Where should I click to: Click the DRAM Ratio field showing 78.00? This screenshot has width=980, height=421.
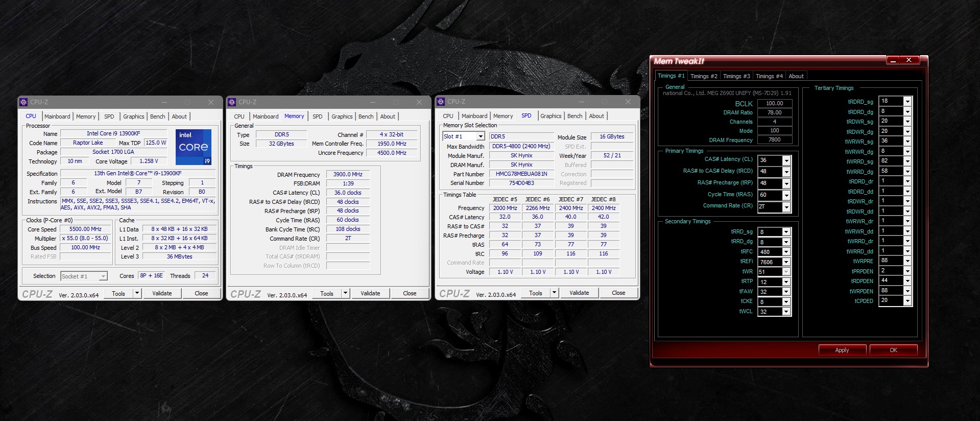click(x=775, y=112)
